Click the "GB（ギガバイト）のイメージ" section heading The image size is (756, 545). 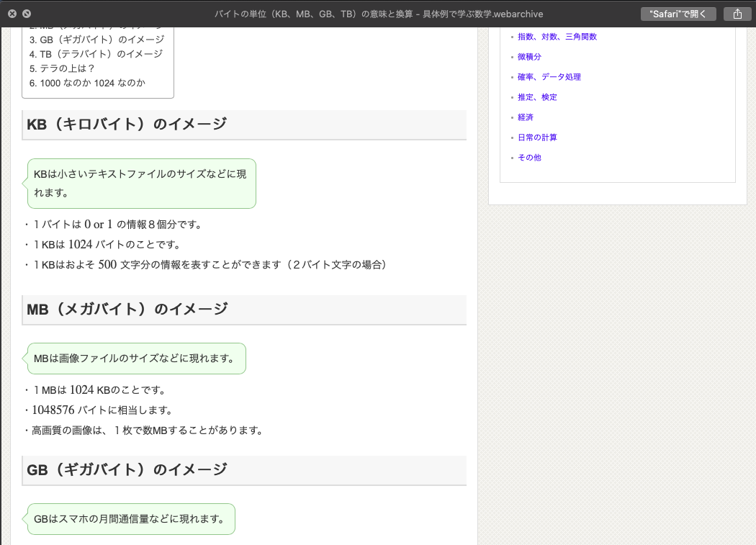127,470
